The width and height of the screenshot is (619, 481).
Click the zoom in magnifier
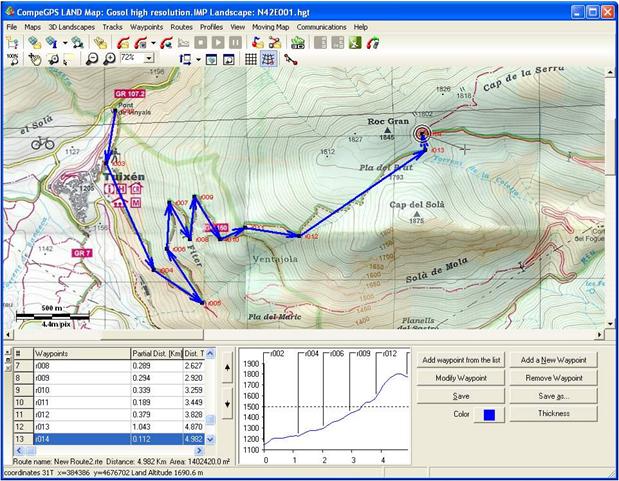click(x=109, y=59)
